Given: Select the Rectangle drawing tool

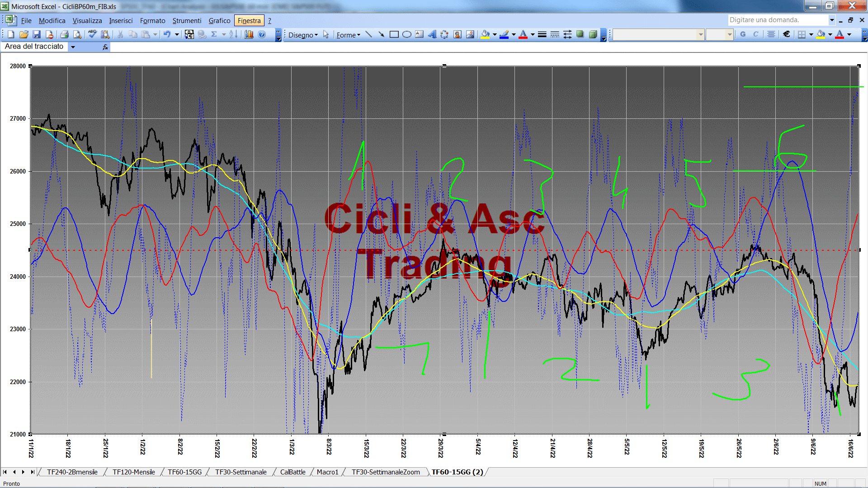Looking at the screenshot, I should coord(394,34).
